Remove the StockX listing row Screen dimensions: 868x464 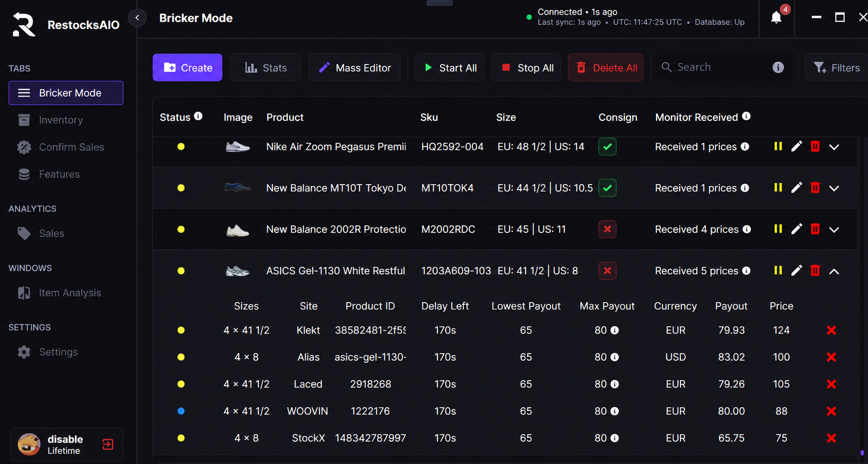click(x=831, y=438)
